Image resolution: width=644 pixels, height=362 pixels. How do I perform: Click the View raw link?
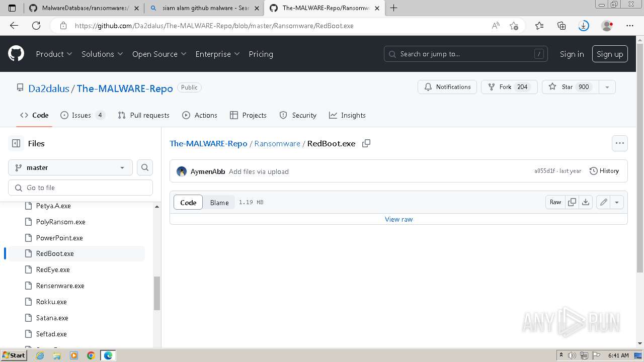coord(398,219)
